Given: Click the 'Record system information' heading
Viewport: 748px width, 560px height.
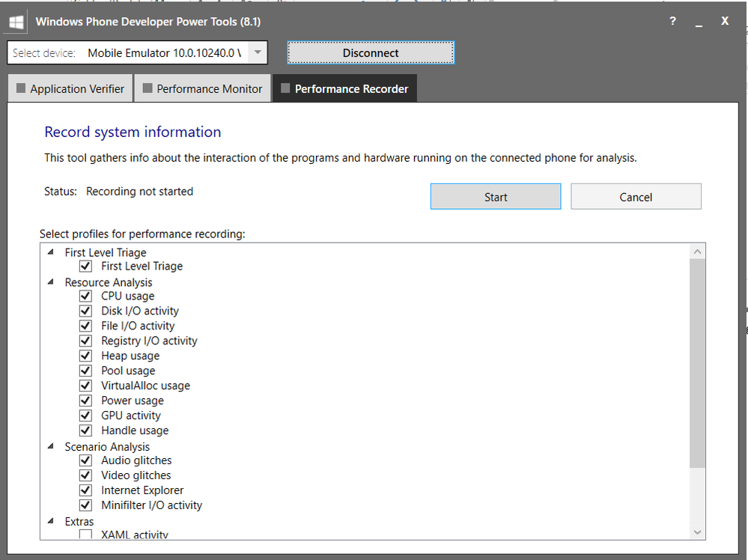Looking at the screenshot, I should pyautogui.click(x=133, y=132).
